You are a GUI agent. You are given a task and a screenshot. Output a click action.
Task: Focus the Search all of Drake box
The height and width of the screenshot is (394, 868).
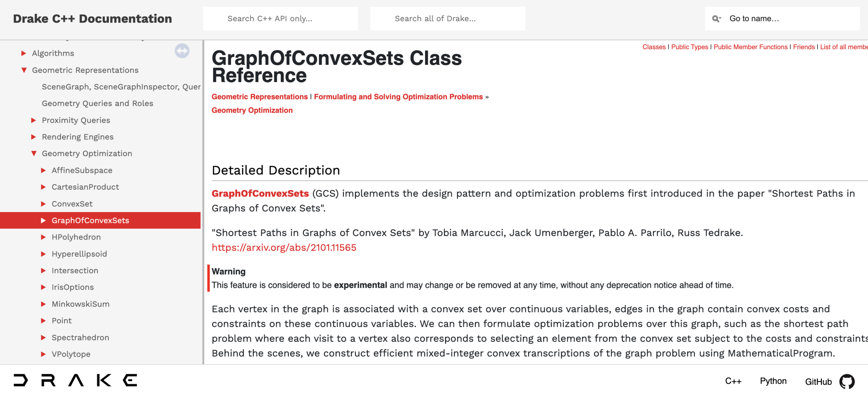tap(447, 19)
